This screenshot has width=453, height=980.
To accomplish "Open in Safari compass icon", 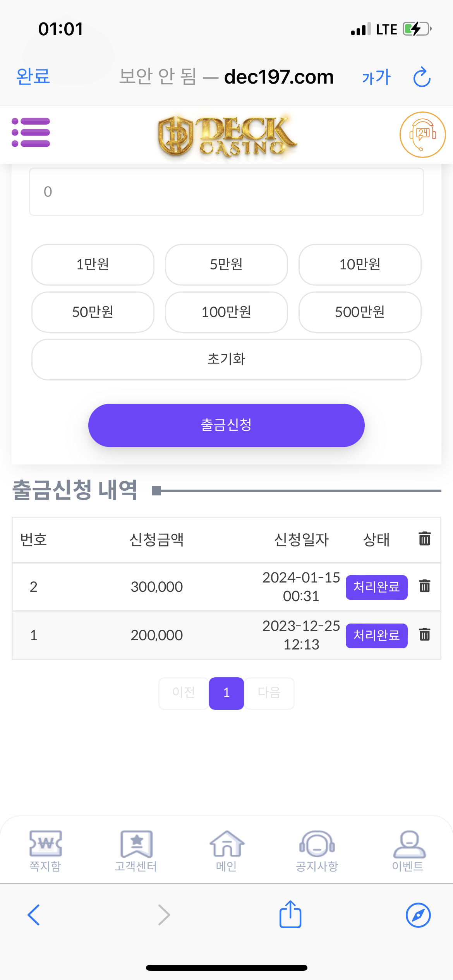I will click(418, 915).
